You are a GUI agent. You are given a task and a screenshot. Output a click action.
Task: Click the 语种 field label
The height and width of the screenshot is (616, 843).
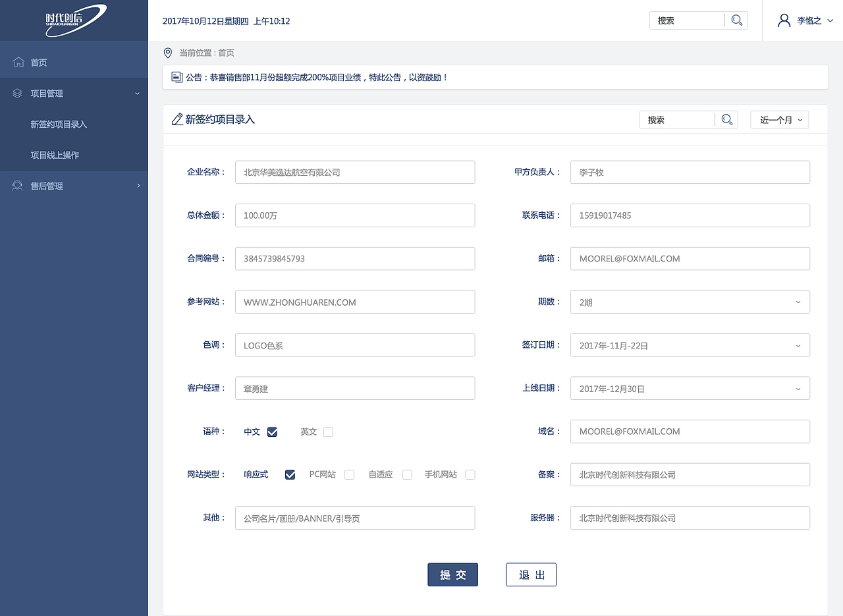214,432
